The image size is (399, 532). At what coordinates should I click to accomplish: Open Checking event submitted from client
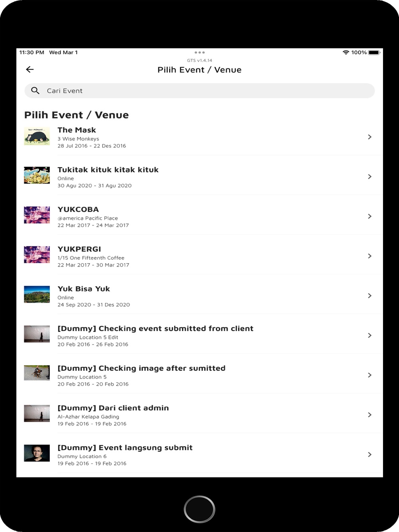tap(155, 329)
